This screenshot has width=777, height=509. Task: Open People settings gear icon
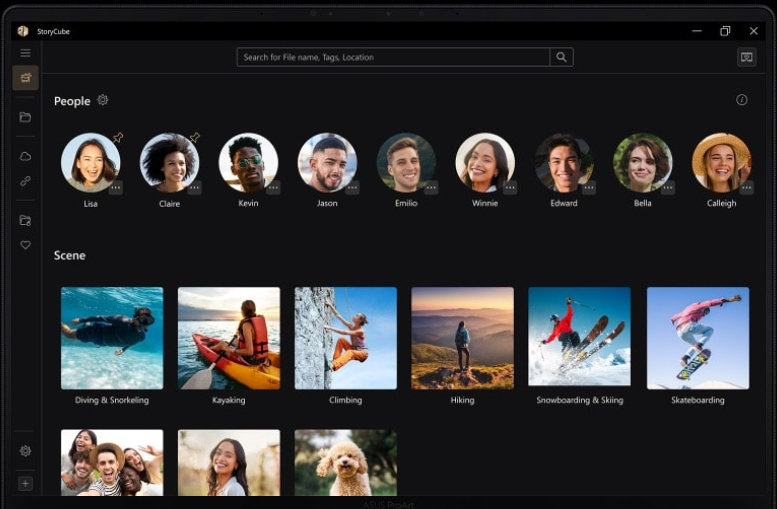pos(103,100)
